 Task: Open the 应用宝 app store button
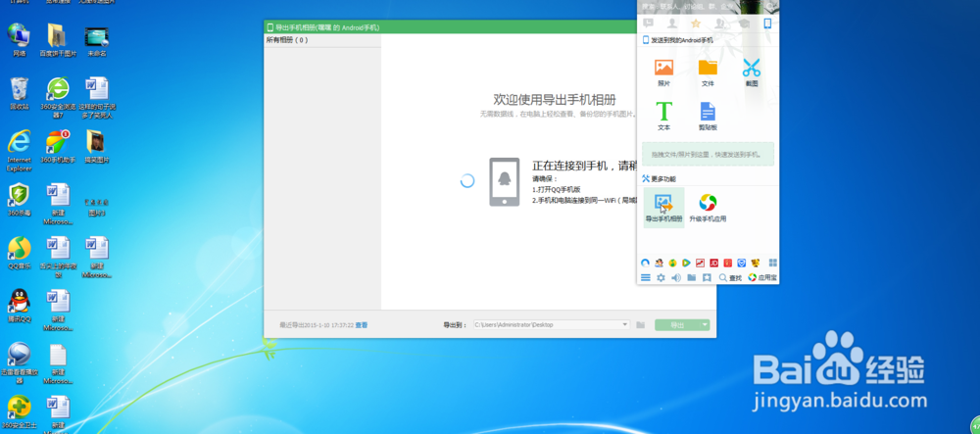(x=762, y=277)
